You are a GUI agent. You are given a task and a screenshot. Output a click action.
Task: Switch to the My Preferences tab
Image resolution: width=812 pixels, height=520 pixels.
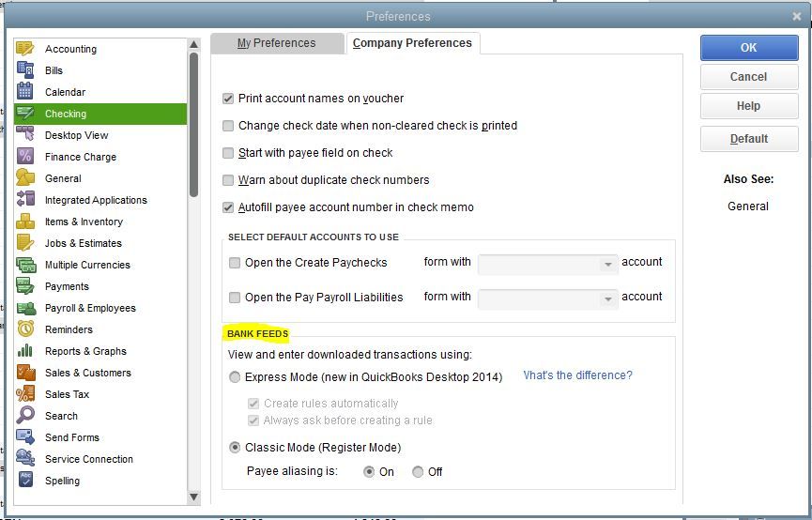[277, 43]
